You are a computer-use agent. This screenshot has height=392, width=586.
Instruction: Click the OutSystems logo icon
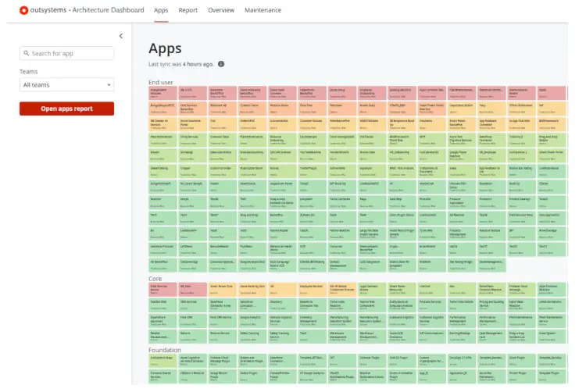pos(23,10)
